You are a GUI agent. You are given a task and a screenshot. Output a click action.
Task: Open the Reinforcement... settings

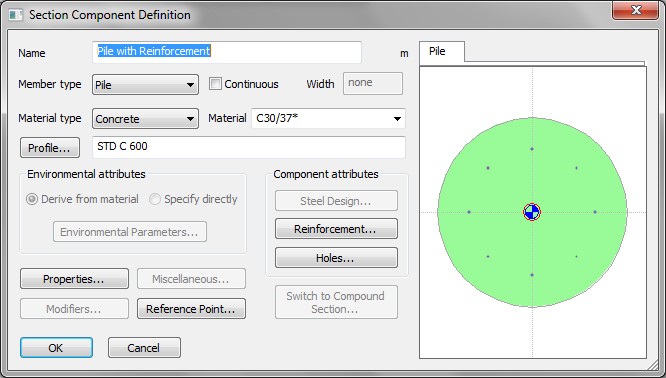[x=336, y=229]
